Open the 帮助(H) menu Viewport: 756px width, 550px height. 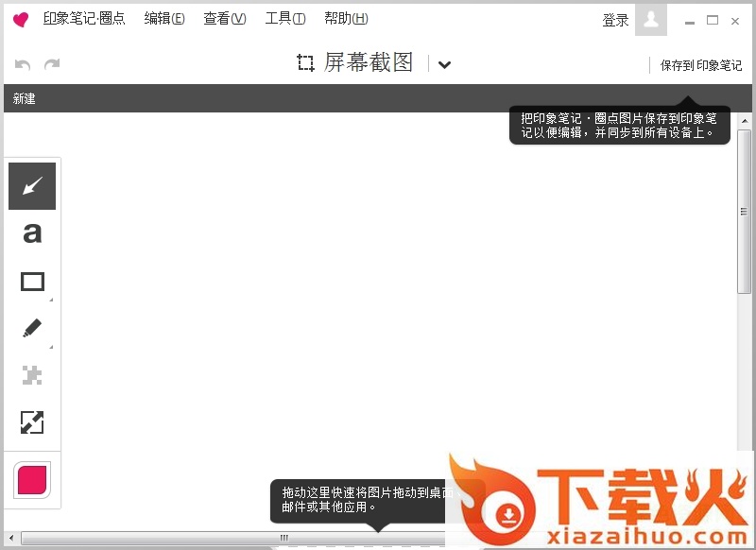(x=346, y=18)
